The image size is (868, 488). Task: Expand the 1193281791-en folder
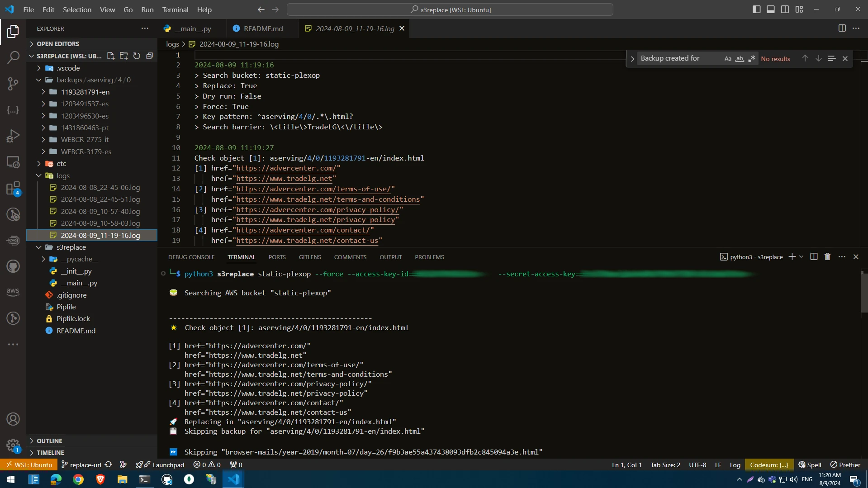click(85, 92)
